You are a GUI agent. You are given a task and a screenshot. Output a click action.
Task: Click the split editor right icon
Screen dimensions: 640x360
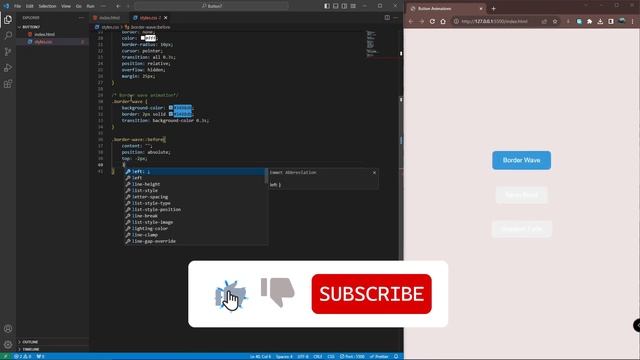click(387, 18)
